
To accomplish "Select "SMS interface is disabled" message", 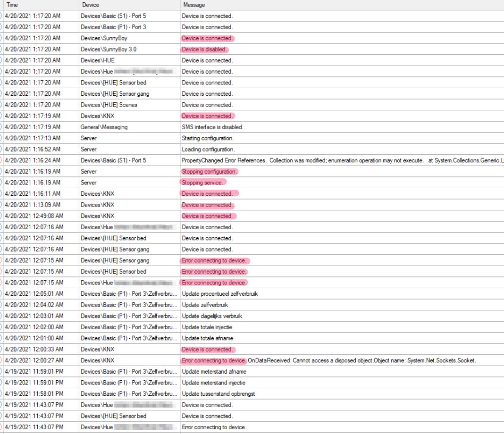I will pyautogui.click(x=212, y=127).
